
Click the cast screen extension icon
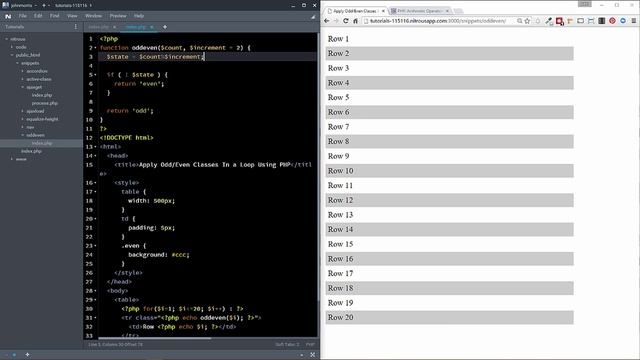click(580, 21)
